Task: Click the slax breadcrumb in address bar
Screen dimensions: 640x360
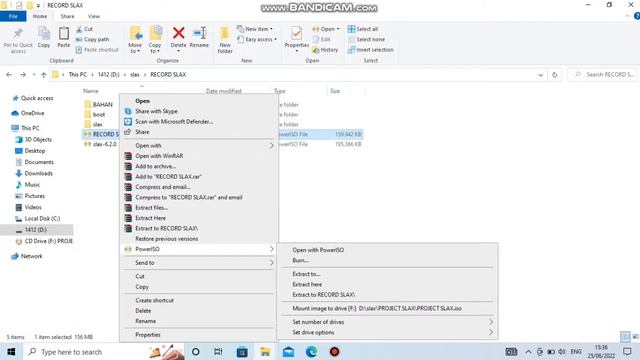Action: [135, 75]
